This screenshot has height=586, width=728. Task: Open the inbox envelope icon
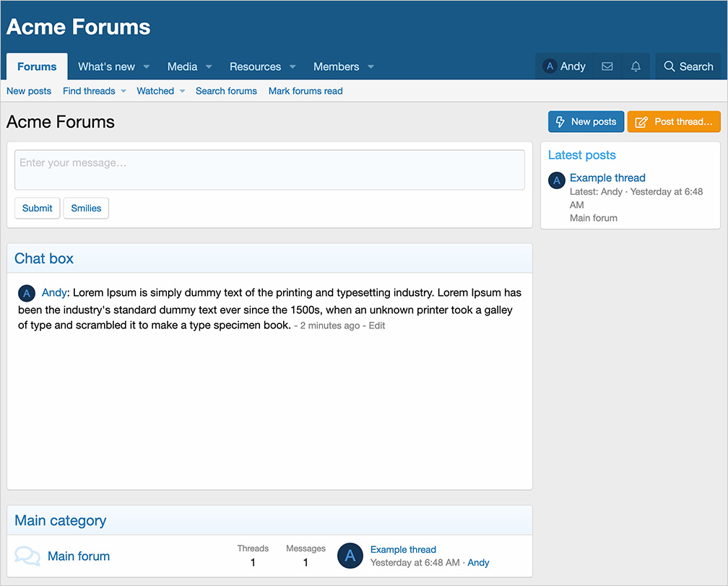607,66
